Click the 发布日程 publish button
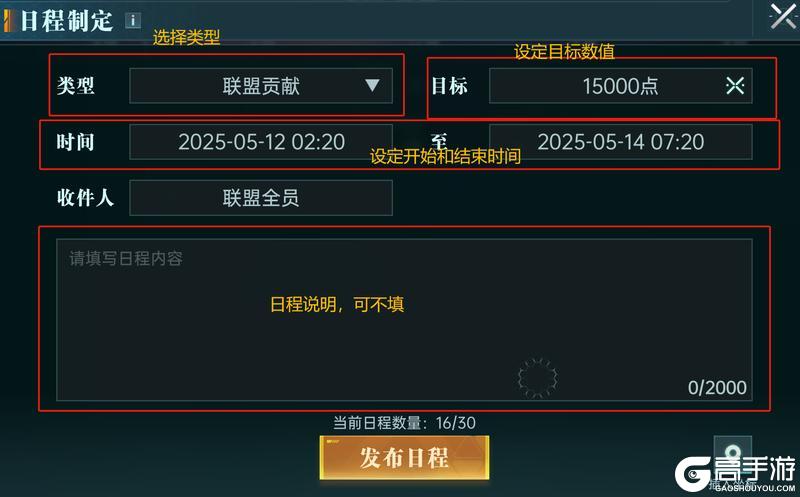Viewport: 800px width, 497px height. (x=404, y=458)
